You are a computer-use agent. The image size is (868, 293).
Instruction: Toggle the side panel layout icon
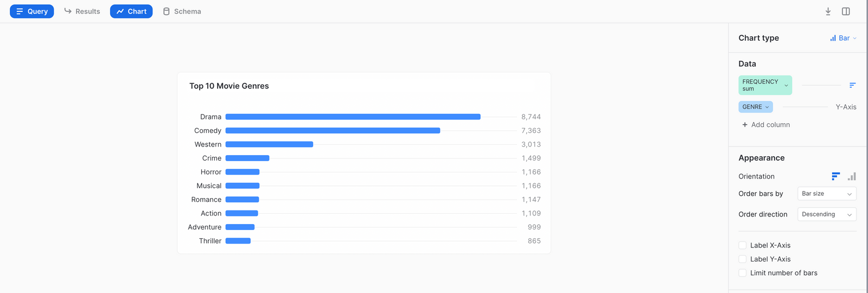coord(846,11)
